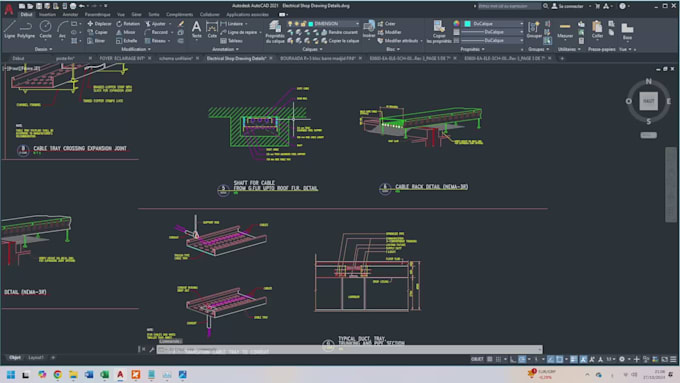Click Se connecter sign-in button
680x383 pixels.
pos(567,6)
